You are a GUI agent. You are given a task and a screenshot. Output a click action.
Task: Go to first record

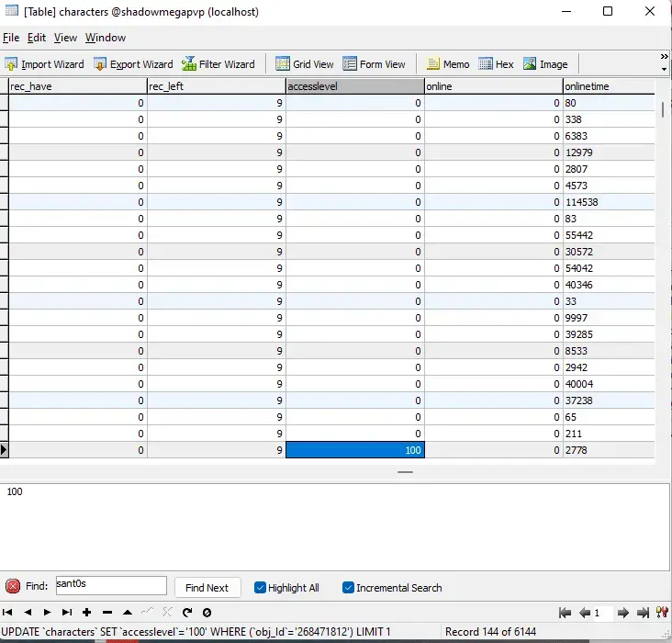coord(7,613)
